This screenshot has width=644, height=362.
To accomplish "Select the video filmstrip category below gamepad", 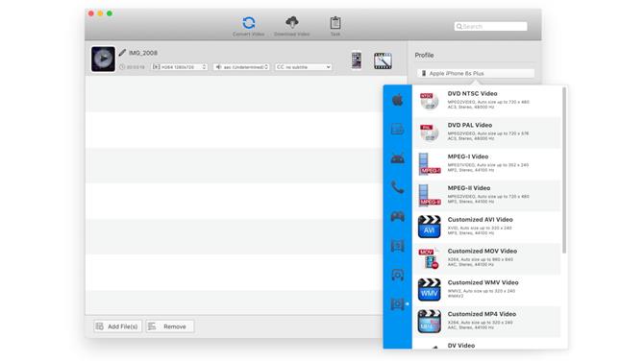I will pos(397,246).
